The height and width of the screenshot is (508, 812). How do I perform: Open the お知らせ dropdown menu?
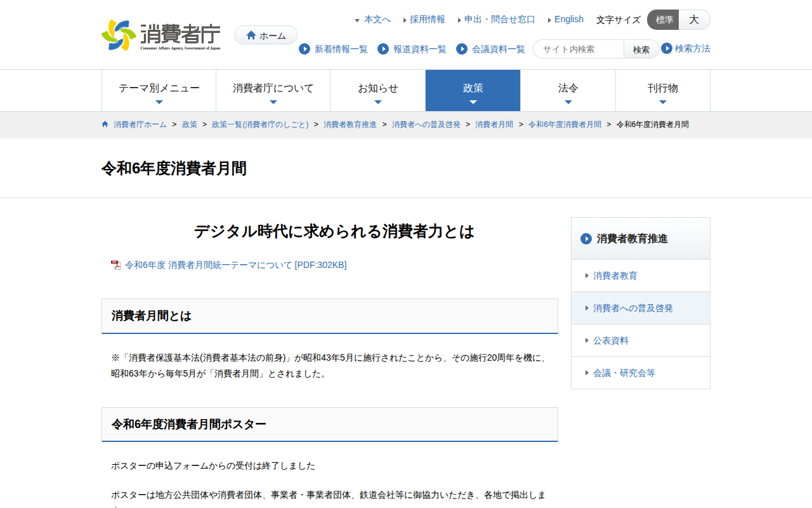point(377,91)
